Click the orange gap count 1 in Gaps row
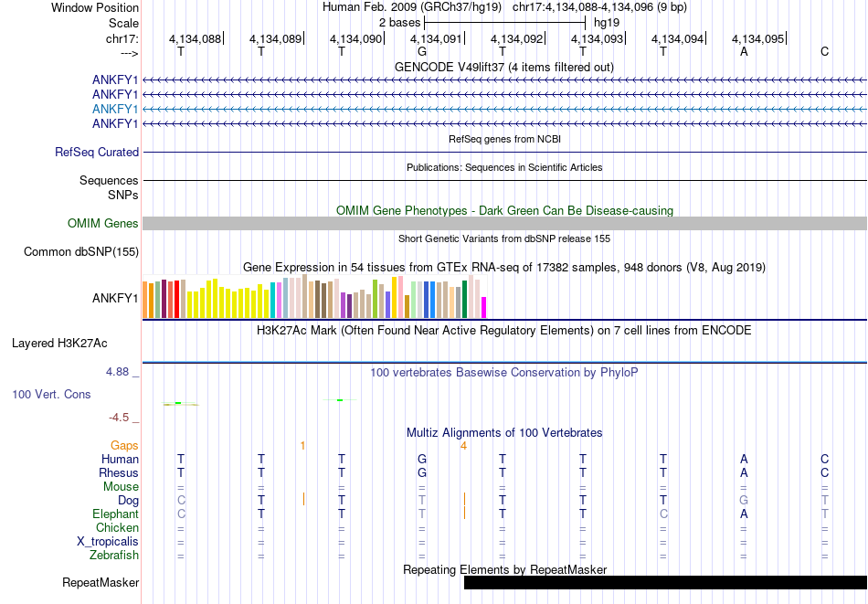Viewport: 868px width, 604px height. (x=302, y=446)
